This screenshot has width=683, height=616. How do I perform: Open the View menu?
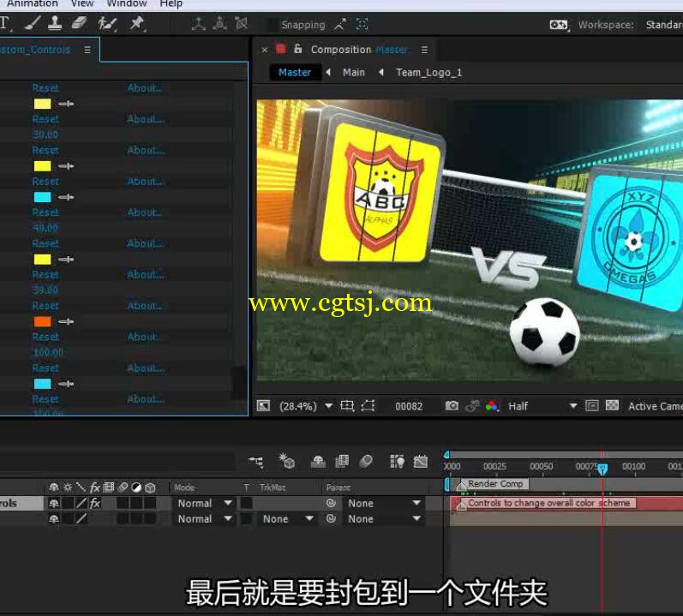point(82,4)
